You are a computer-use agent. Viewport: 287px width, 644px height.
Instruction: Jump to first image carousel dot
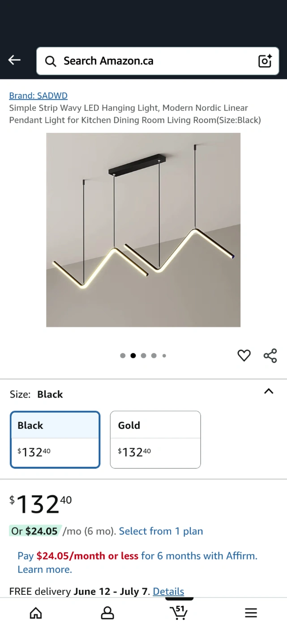123,356
